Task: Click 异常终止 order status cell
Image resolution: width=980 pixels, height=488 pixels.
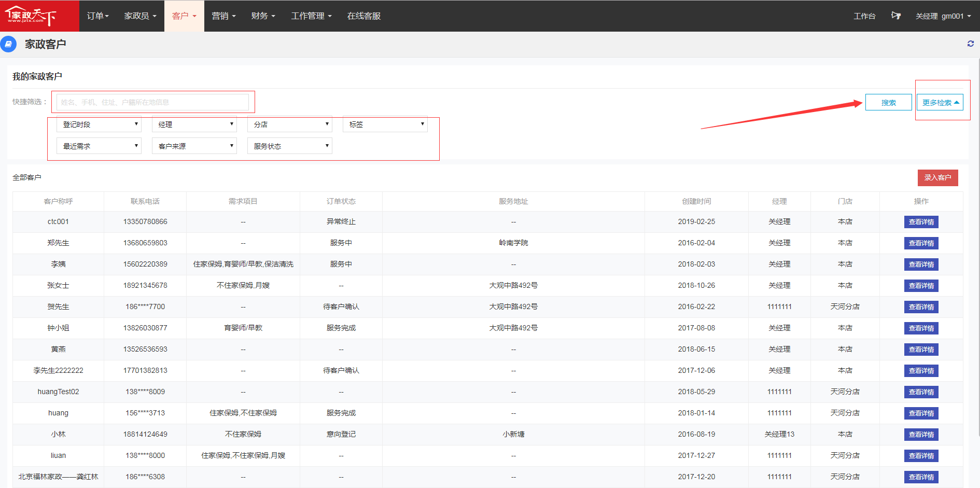Action: pyautogui.click(x=341, y=221)
